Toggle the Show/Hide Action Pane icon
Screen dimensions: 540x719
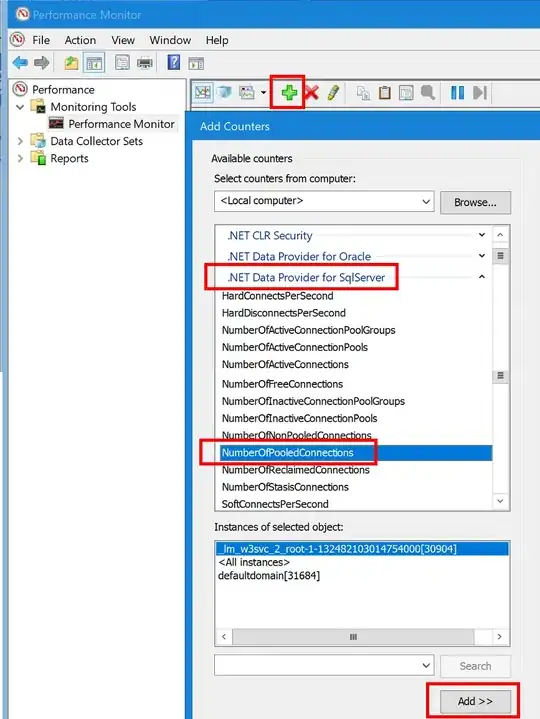[x=196, y=63]
